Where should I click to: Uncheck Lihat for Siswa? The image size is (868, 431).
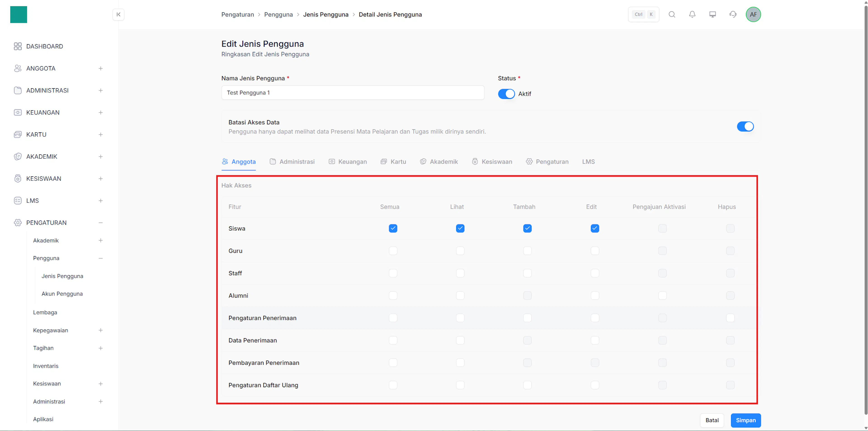click(x=460, y=228)
